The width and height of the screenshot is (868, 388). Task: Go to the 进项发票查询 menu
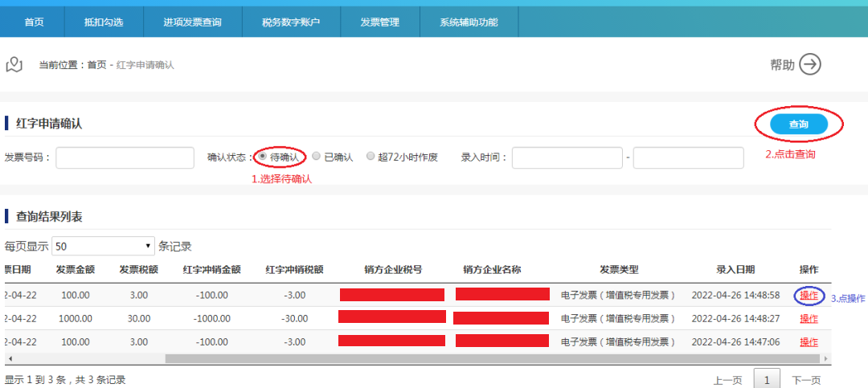[193, 22]
